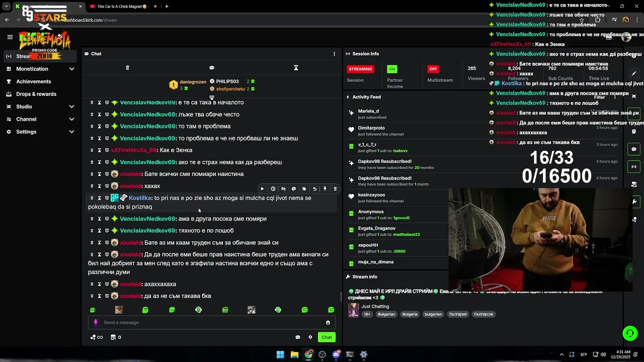Image resolution: width=644 pixels, height=362 pixels.
Task: Click reply arrow icon in hover toolbar
Action: pos(314,189)
